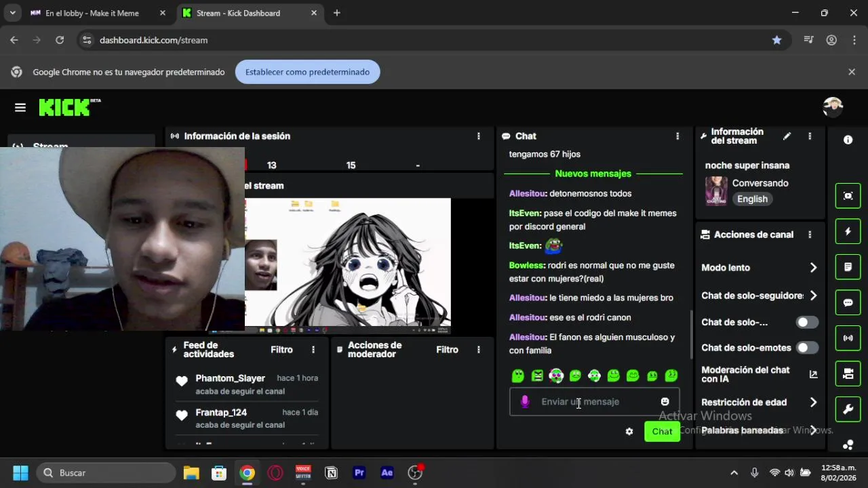Click the address bar URL
This screenshot has width=868, height=488.
click(x=153, y=40)
